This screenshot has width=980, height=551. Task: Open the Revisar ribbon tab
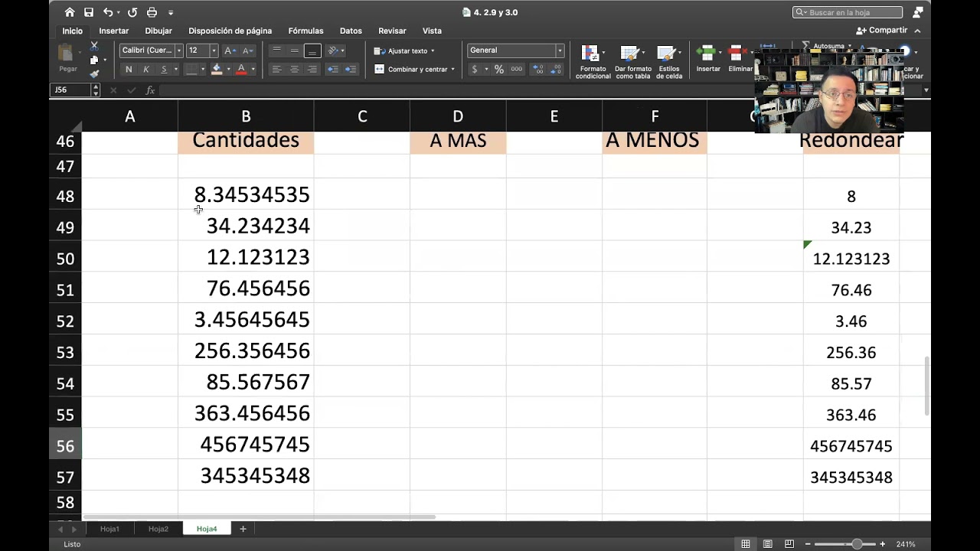(x=392, y=31)
